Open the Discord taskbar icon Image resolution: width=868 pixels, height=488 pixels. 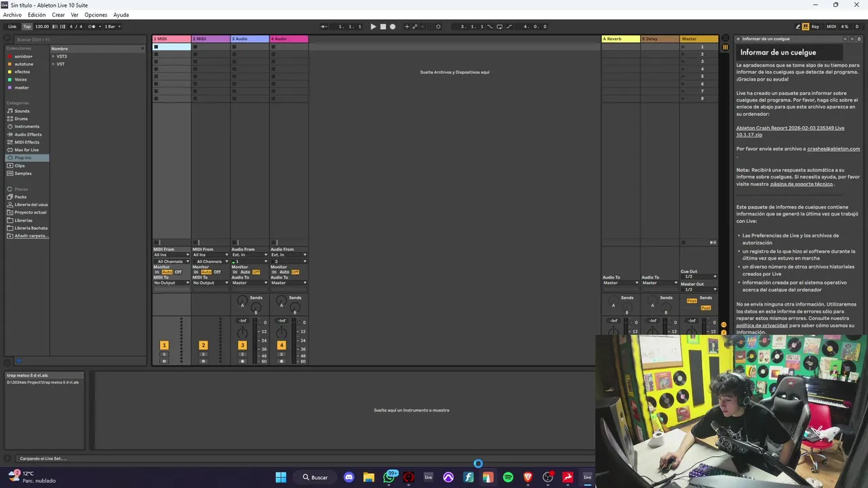tap(349, 477)
